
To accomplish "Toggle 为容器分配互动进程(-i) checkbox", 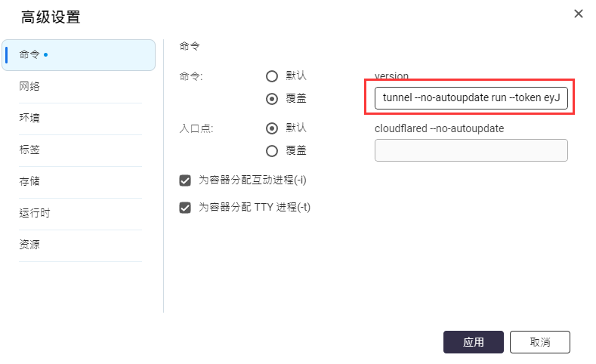I will [x=185, y=180].
